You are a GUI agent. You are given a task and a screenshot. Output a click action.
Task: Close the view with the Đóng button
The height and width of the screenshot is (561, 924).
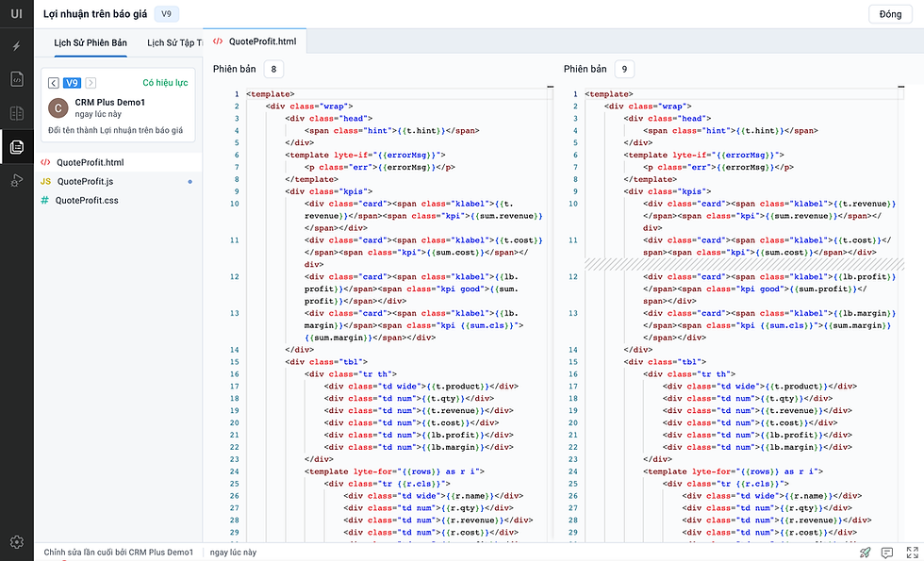pos(890,14)
